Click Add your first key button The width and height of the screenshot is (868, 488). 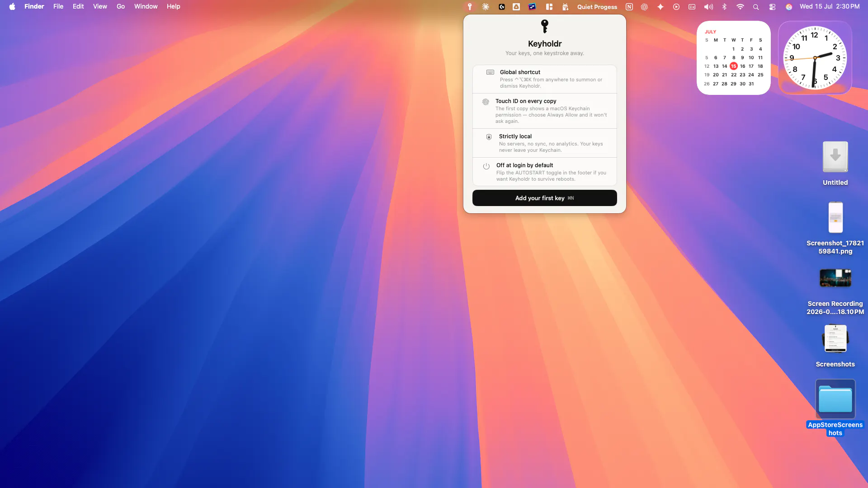tap(544, 198)
